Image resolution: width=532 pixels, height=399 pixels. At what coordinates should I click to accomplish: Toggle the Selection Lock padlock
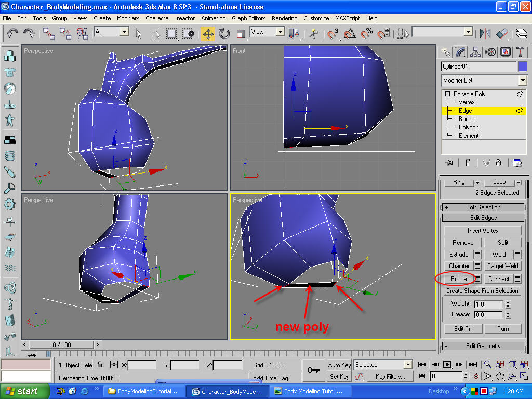point(100,365)
